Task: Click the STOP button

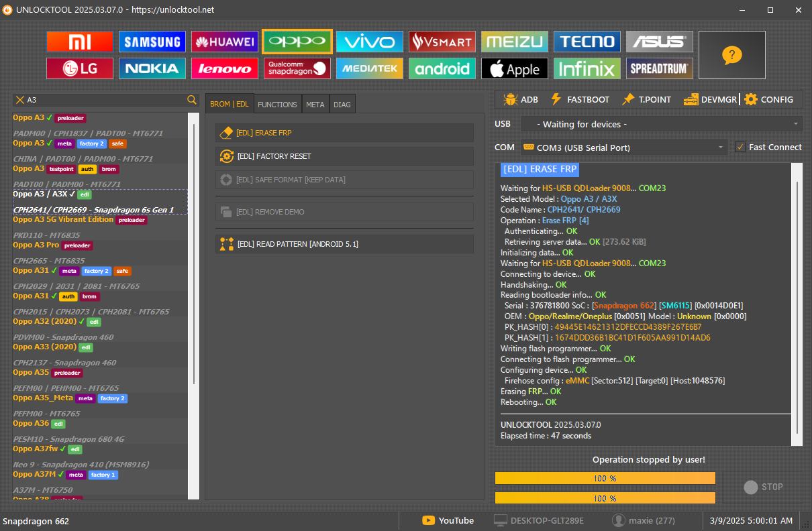Action: point(763,487)
